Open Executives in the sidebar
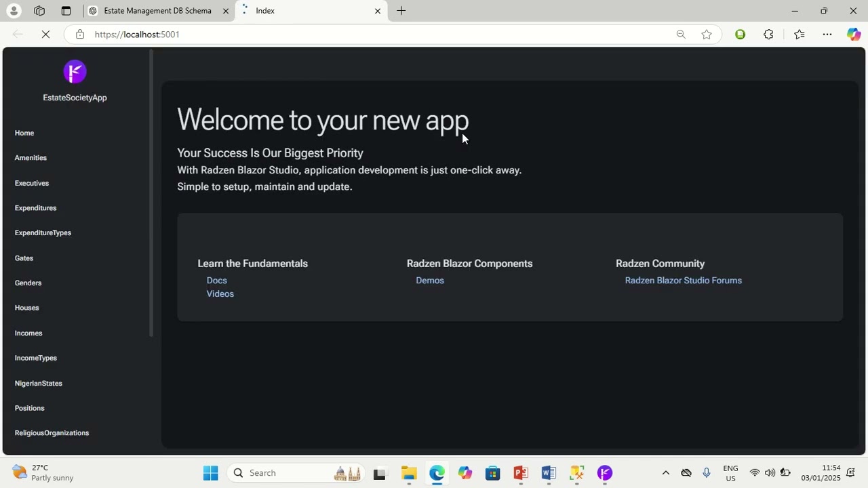 tap(32, 183)
